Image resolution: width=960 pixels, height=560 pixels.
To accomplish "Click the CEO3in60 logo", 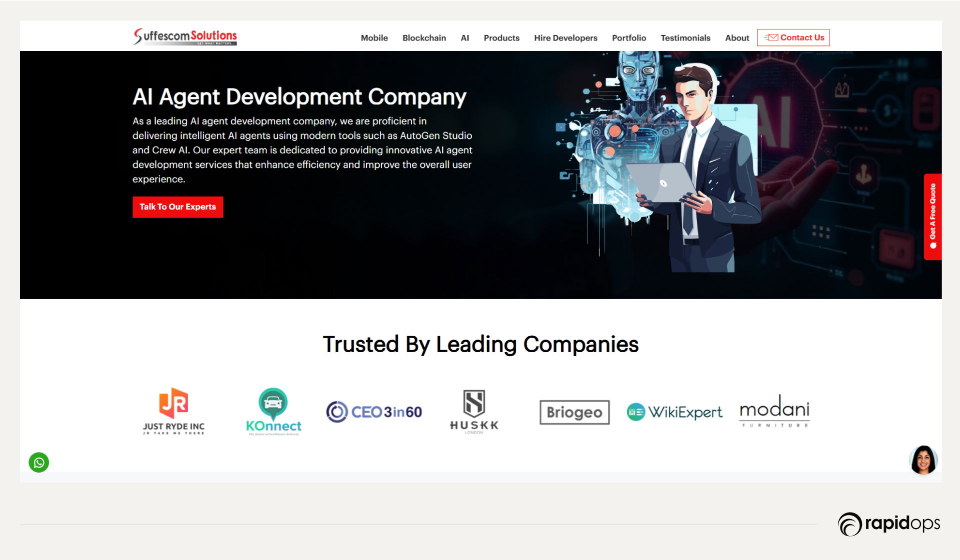I will pyautogui.click(x=374, y=412).
